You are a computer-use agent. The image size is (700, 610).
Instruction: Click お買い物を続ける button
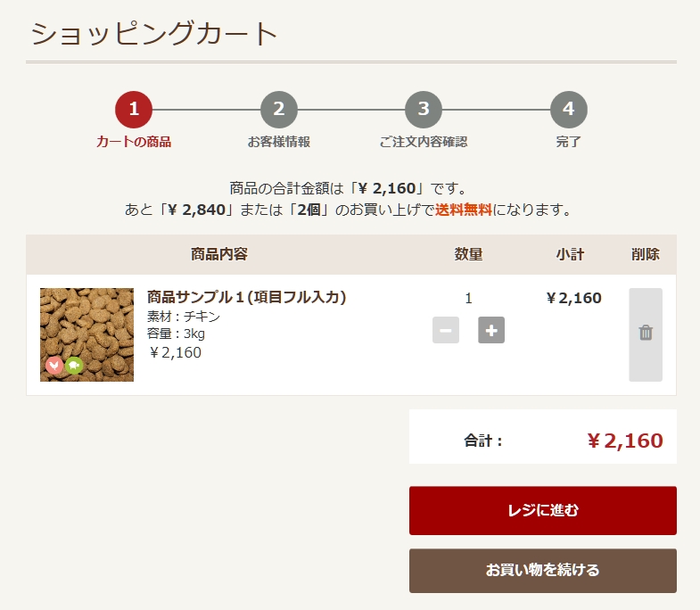tap(543, 571)
